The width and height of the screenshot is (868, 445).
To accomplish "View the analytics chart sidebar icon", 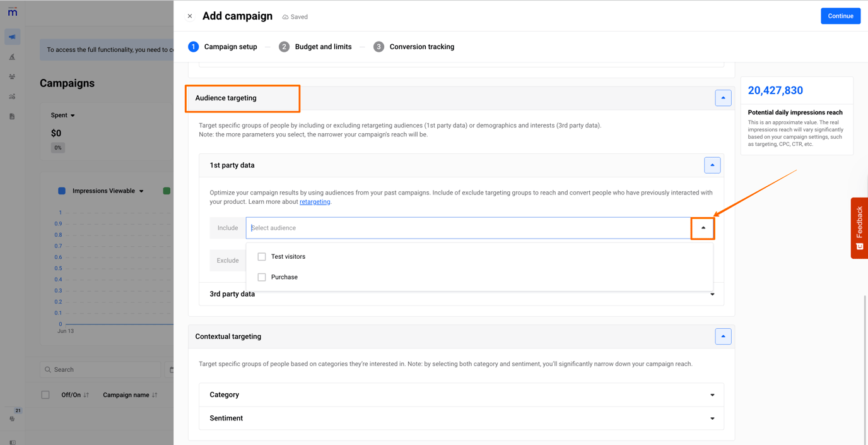I will point(12,96).
